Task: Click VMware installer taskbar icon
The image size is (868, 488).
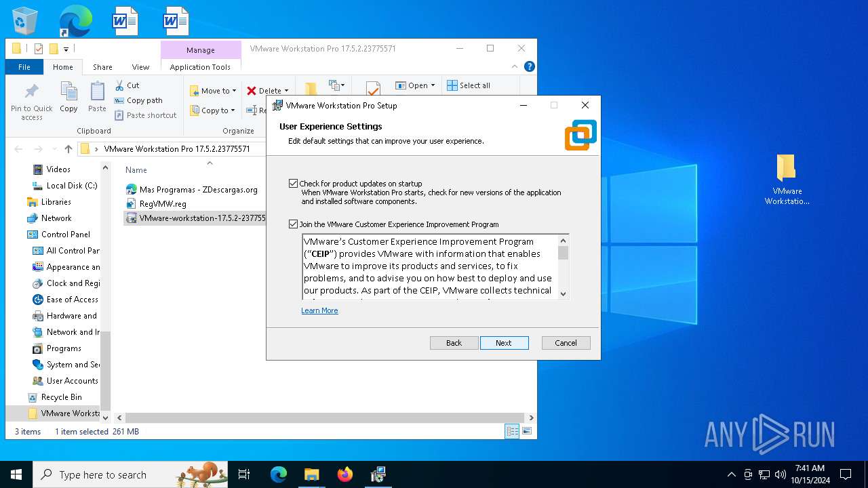Action: point(378,474)
